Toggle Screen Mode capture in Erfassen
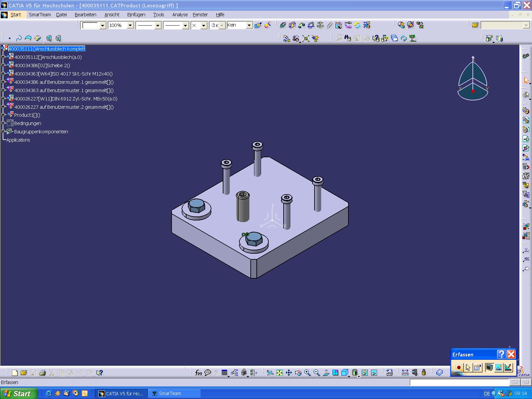The image size is (532, 399). coord(489,368)
